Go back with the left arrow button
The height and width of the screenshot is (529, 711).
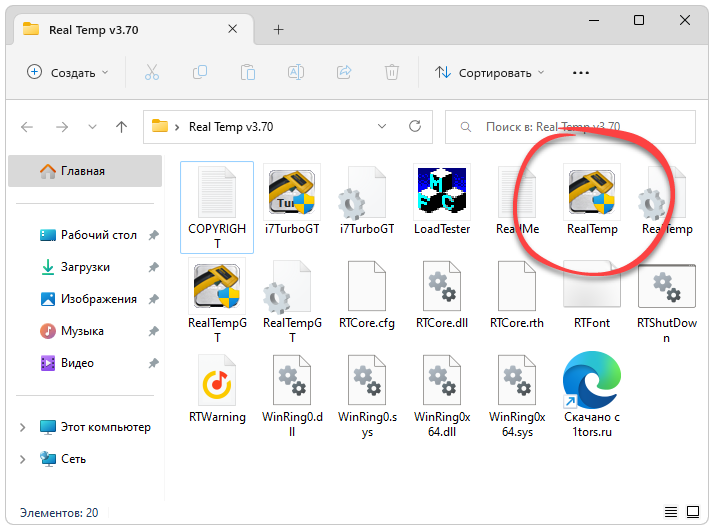click(27, 127)
